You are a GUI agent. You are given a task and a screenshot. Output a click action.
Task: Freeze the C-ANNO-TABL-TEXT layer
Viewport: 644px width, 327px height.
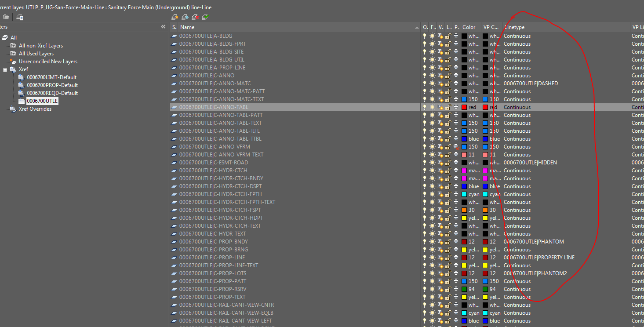(x=433, y=123)
